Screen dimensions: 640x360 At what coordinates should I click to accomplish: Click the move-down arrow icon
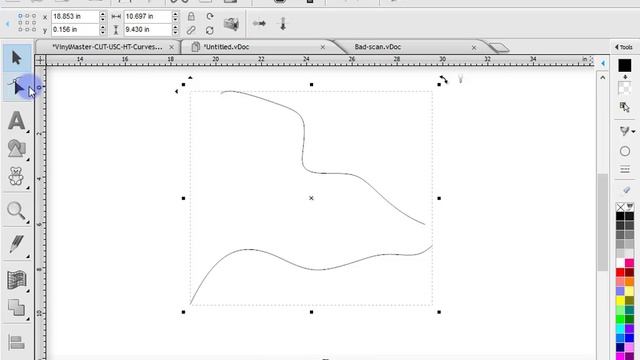click(283, 24)
